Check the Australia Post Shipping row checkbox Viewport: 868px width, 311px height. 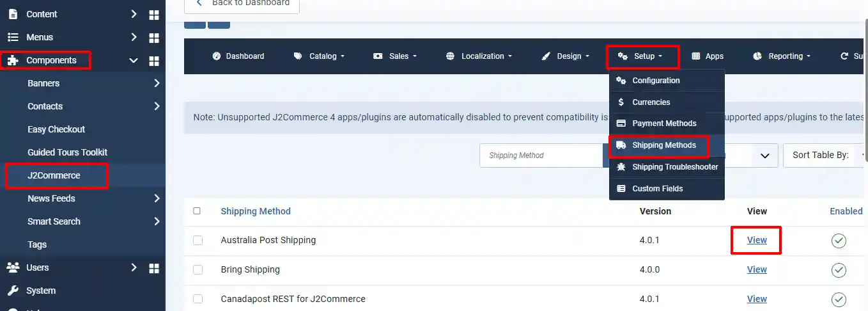(x=198, y=240)
